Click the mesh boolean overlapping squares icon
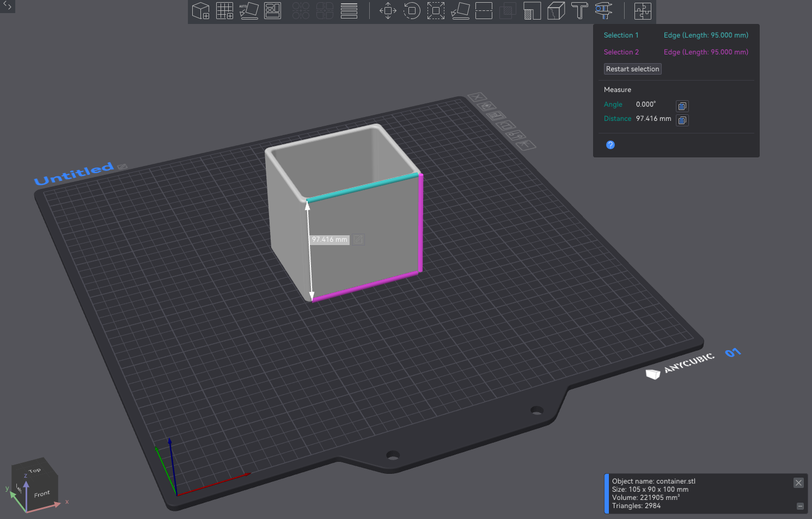The image size is (812, 519). (508, 11)
